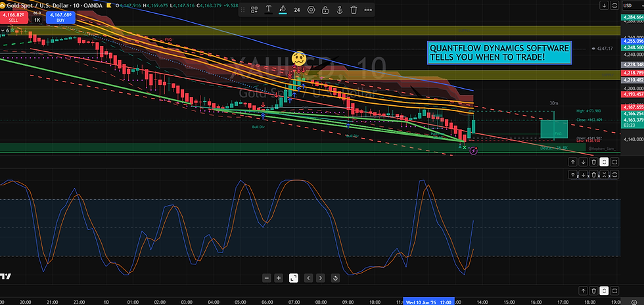
Task: Click bottom pane trash icon
Action: pos(593,291)
